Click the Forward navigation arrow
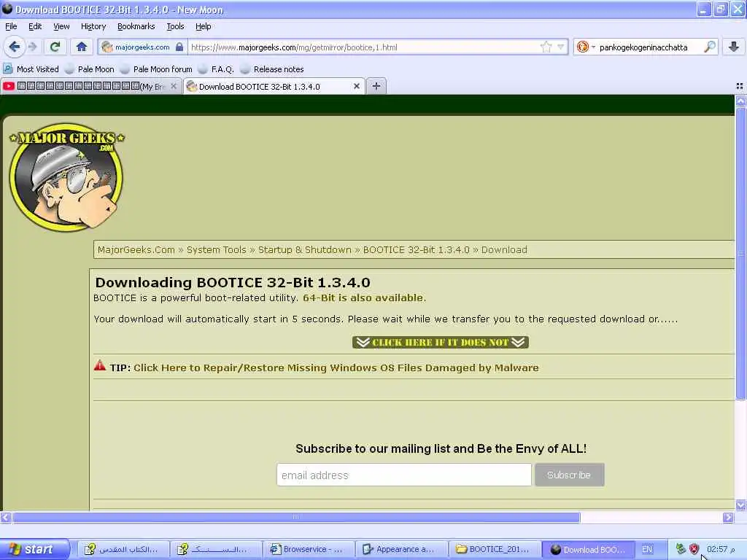The height and width of the screenshot is (560, 747). point(32,47)
